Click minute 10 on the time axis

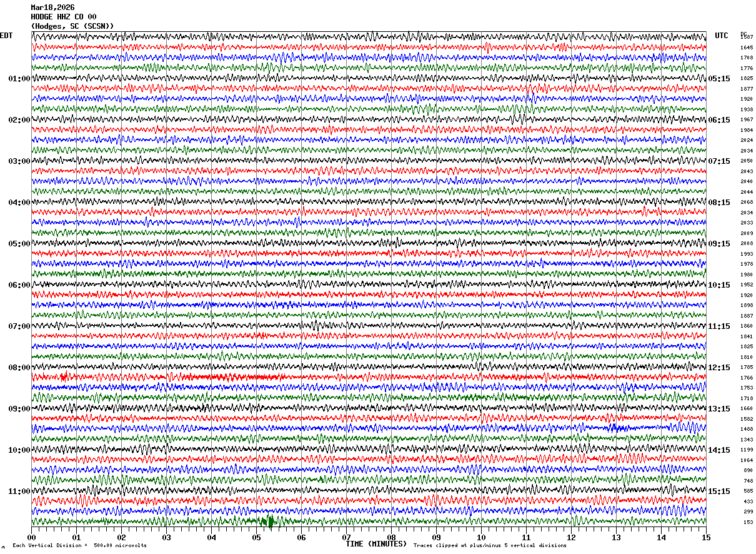[x=481, y=537]
